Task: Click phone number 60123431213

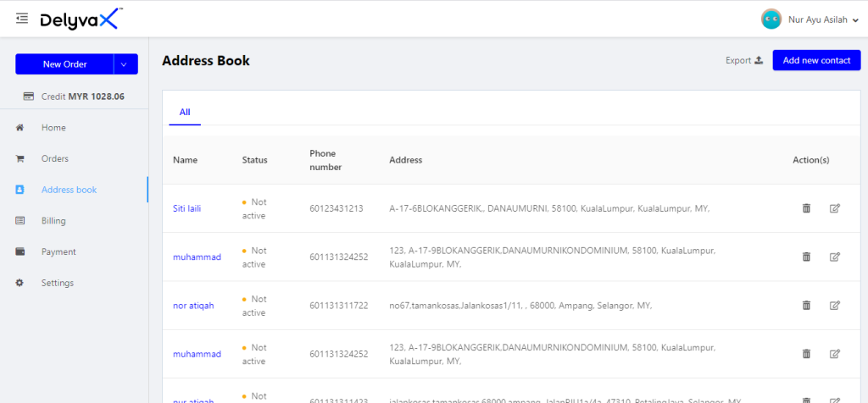Action: click(x=337, y=208)
